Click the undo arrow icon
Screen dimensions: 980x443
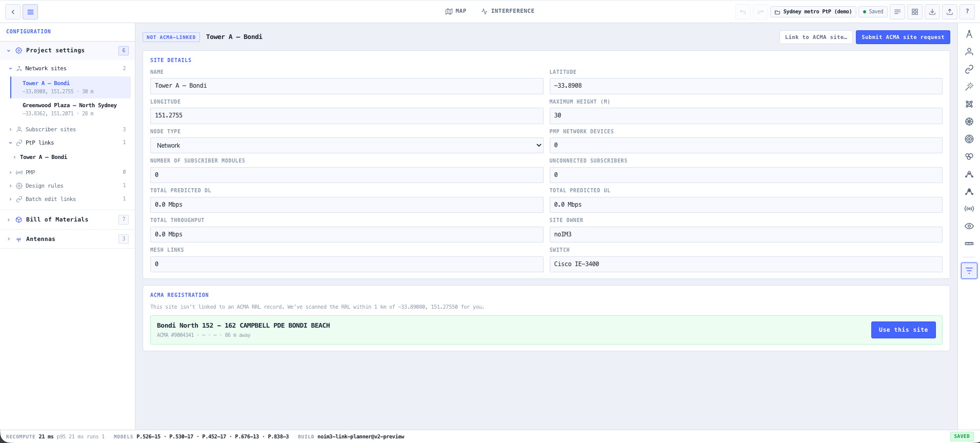pos(743,12)
